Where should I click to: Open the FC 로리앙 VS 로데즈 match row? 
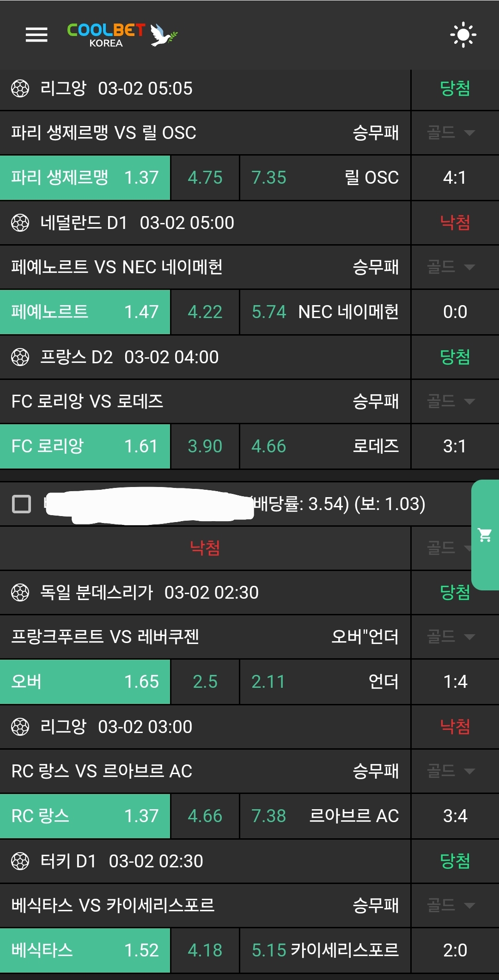pyautogui.click(x=205, y=402)
